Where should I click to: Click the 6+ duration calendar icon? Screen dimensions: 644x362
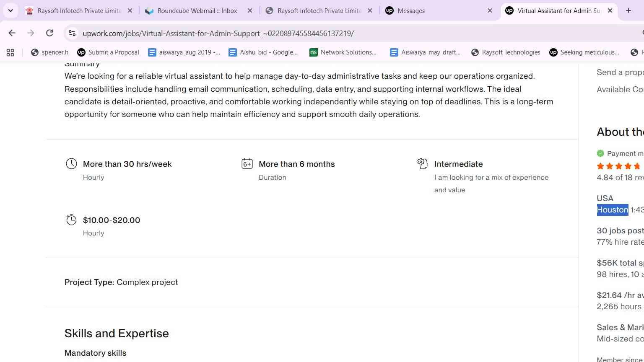tap(247, 164)
